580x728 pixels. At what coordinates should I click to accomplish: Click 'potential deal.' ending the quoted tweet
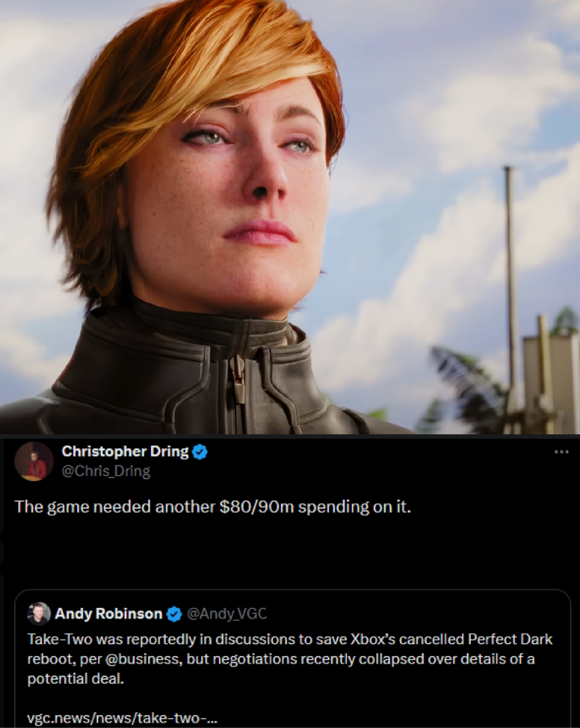tap(76, 679)
